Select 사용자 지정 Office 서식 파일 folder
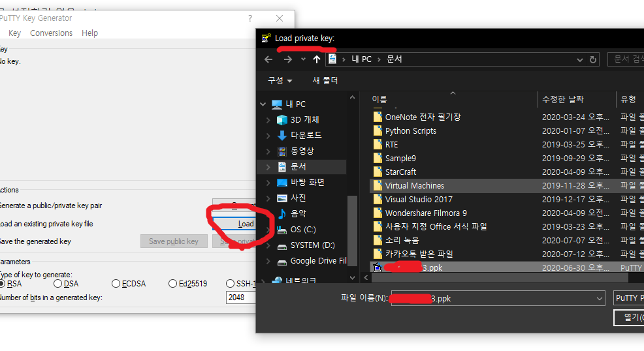The height and width of the screenshot is (351, 644). (x=436, y=227)
